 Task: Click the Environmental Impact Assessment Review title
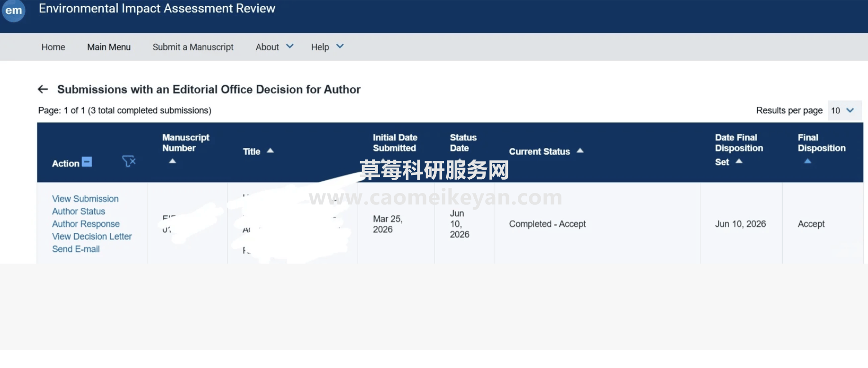[157, 9]
